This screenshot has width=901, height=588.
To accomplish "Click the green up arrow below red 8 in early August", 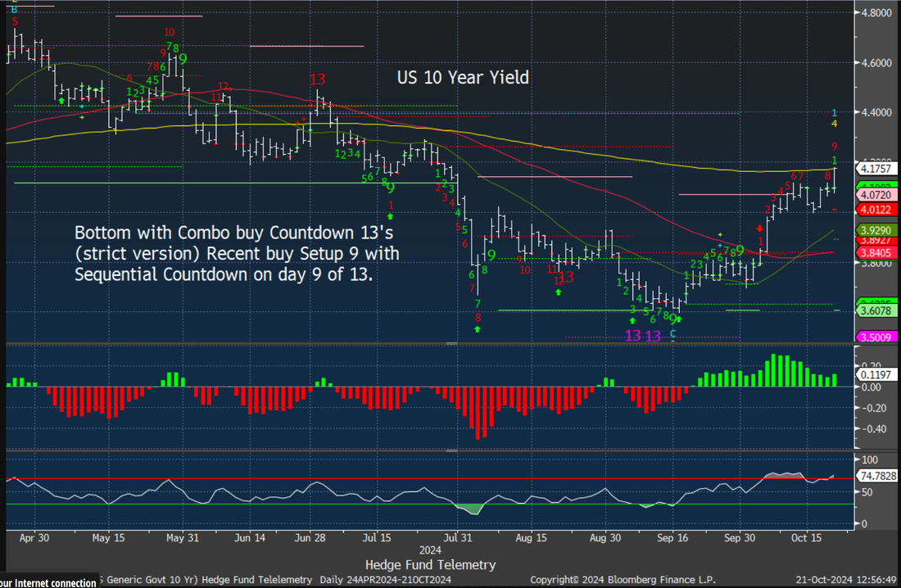I will (x=478, y=329).
